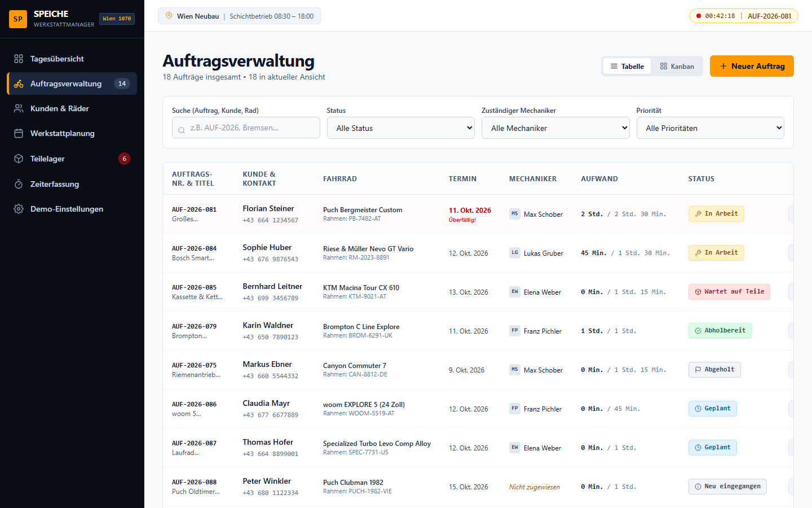
Task: Expand the Status filter dropdown
Action: 401,128
